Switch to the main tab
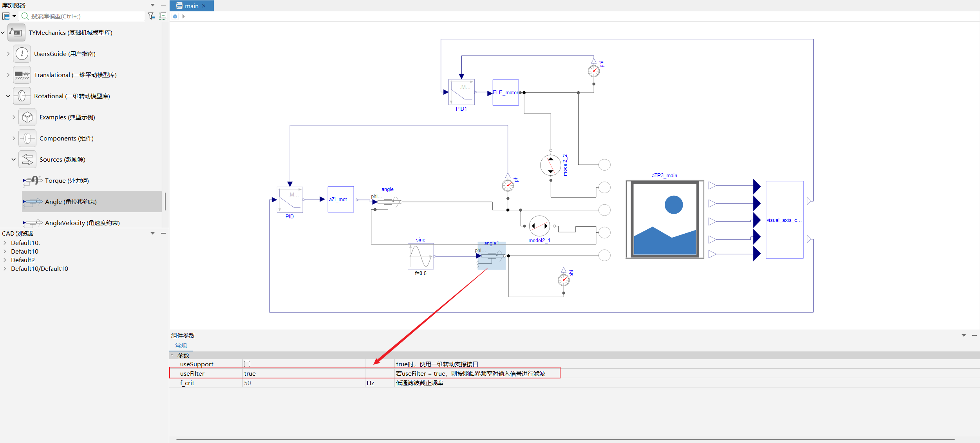The height and width of the screenshot is (443, 980). click(192, 6)
